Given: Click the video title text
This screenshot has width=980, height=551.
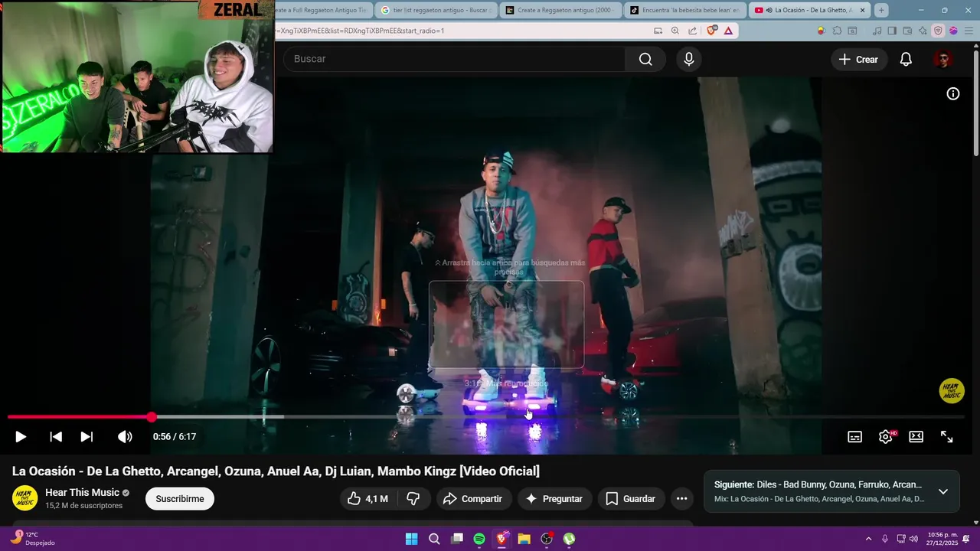Looking at the screenshot, I should click(x=276, y=471).
